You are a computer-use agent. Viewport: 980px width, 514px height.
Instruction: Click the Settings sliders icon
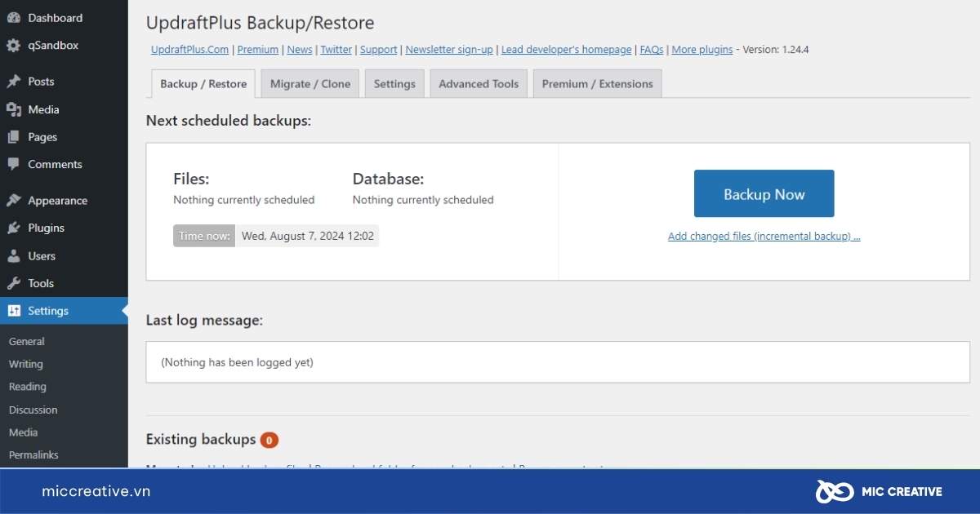coord(14,311)
